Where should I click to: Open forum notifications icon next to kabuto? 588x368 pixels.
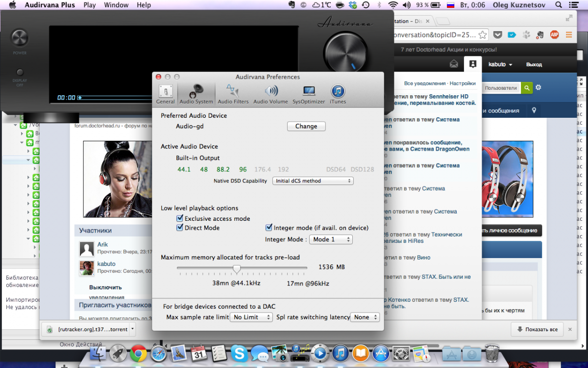tap(472, 64)
